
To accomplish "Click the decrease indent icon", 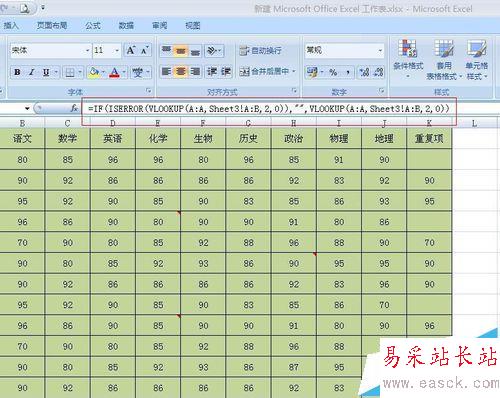I will point(212,71).
